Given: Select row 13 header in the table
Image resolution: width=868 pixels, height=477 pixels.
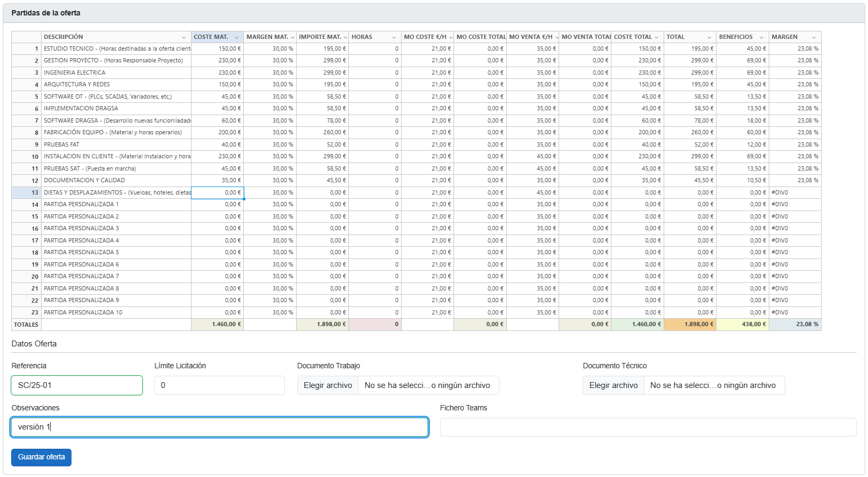Looking at the screenshot, I should tap(26, 192).
